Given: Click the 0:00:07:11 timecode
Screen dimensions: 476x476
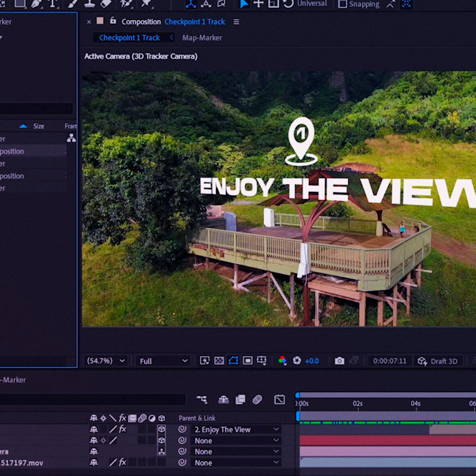Looking at the screenshot, I should pyautogui.click(x=390, y=361).
